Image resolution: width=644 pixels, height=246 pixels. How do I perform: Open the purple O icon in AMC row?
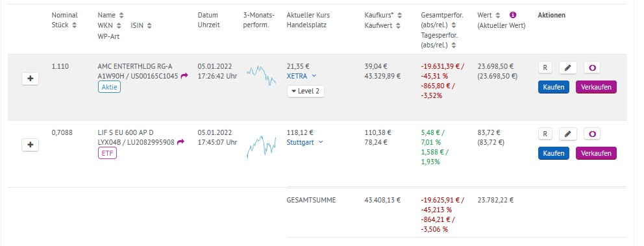coord(592,68)
